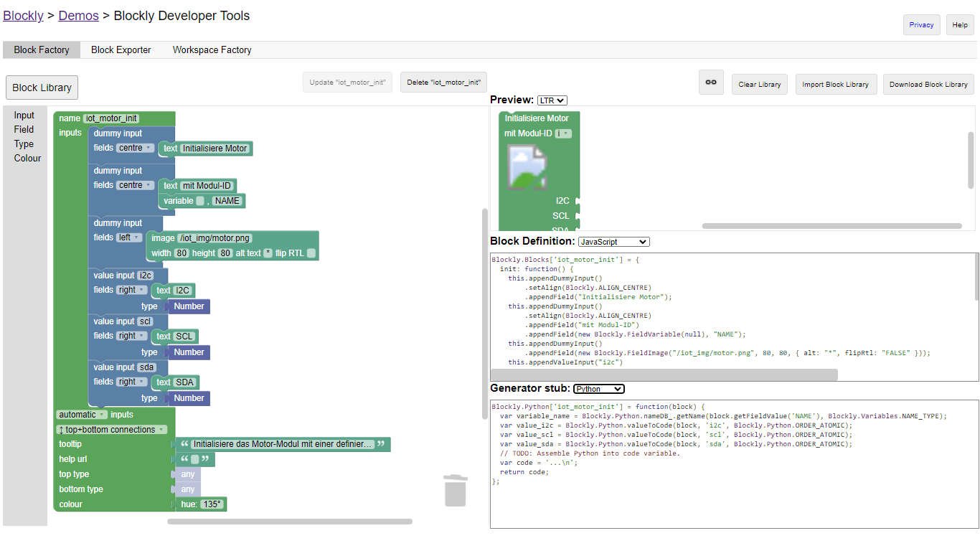Viewport: 980px width, 551px height.
Task: Click the trash can in workspace
Action: [456, 491]
